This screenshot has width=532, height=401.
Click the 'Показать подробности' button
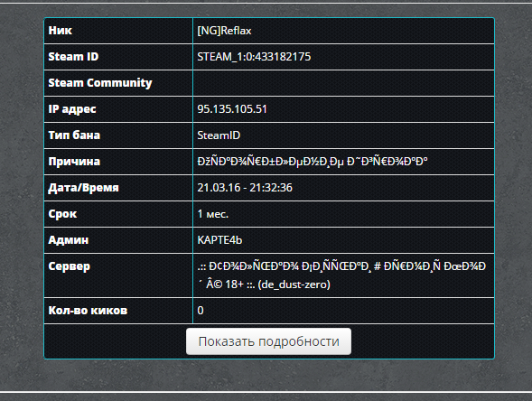tap(268, 341)
